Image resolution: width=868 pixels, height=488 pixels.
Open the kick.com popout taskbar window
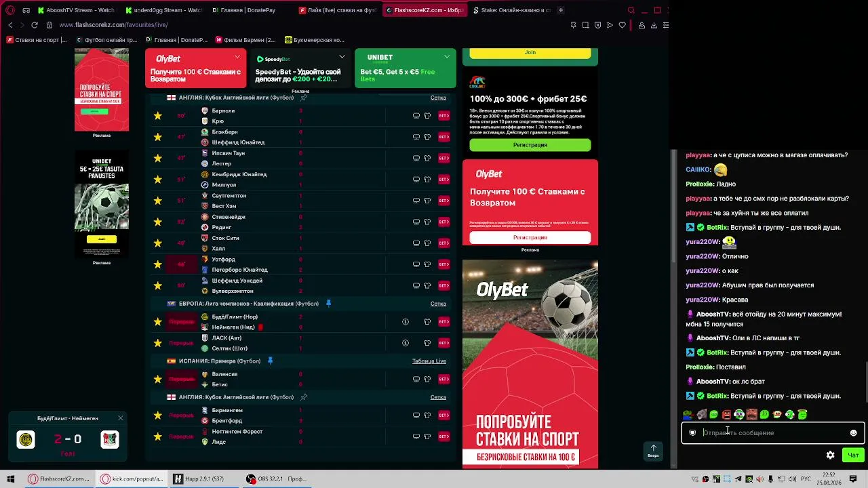pos(132,479)
